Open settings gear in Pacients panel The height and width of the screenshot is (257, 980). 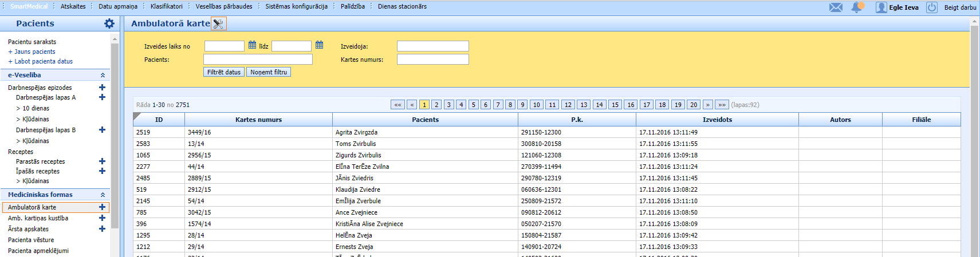tap(109, 23)
